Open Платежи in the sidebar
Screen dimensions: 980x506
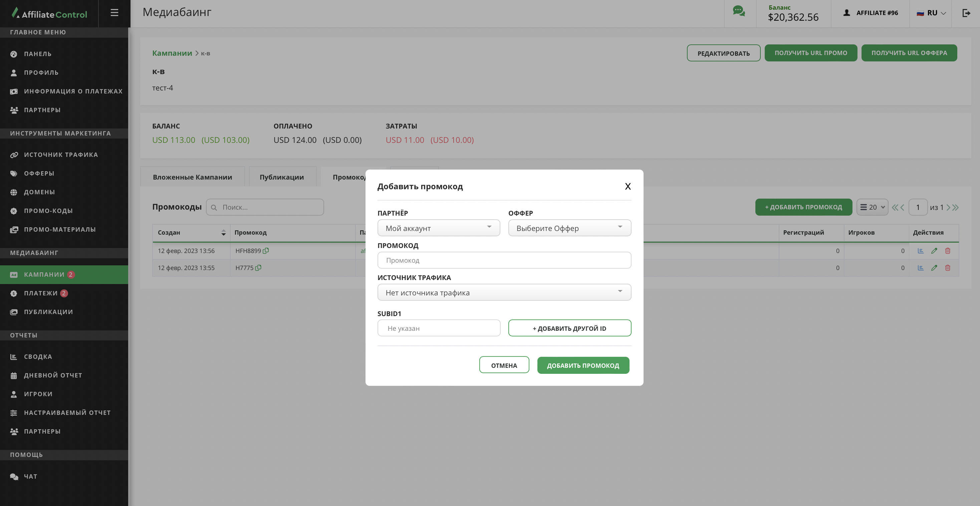41,293
